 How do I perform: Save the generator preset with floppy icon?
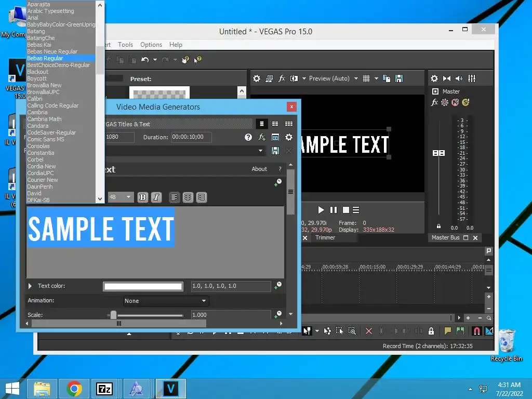click(x=275, y=151)
